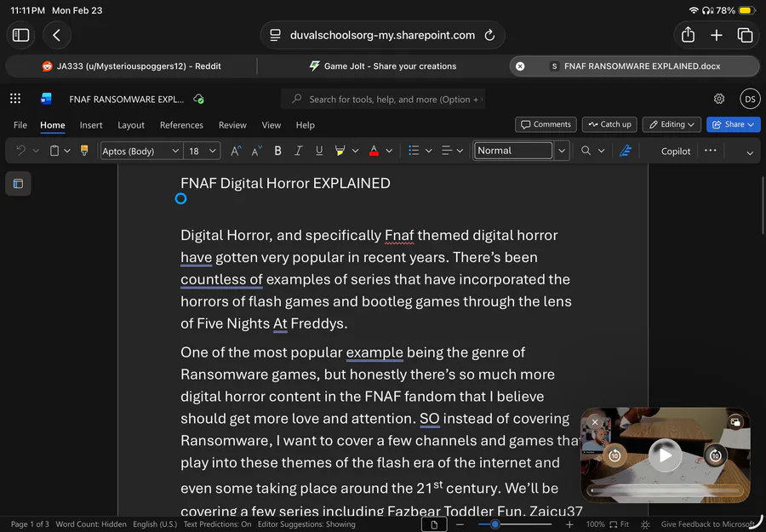Toggle bold formatting
766x532 pixels.
point(277,151)
